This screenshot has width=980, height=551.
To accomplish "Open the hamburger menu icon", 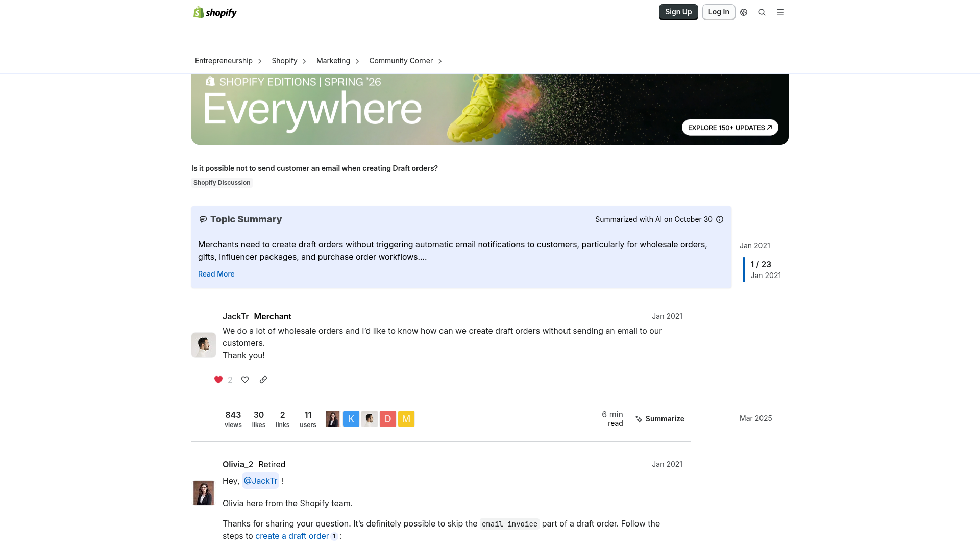I will [780, 12].
